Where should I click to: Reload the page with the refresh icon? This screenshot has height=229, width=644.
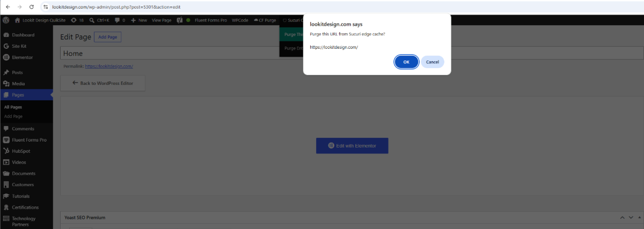pos(32,6)
